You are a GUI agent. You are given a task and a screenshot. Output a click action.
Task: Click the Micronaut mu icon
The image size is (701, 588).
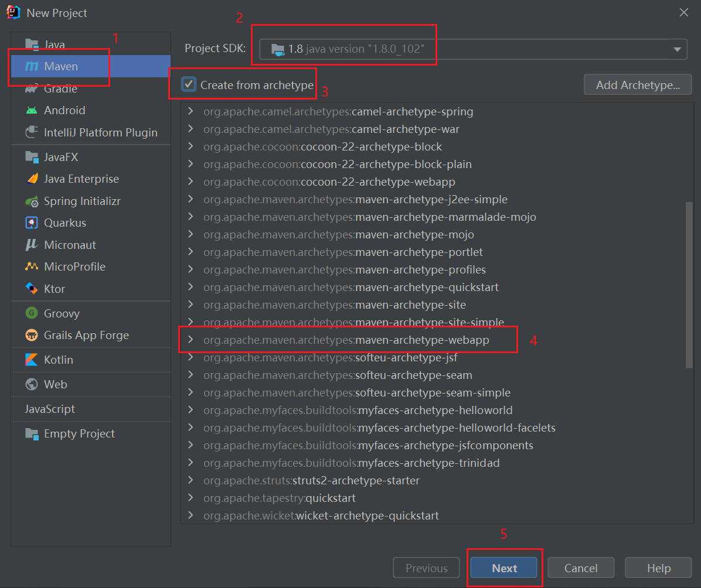click(x=32, y=245)
